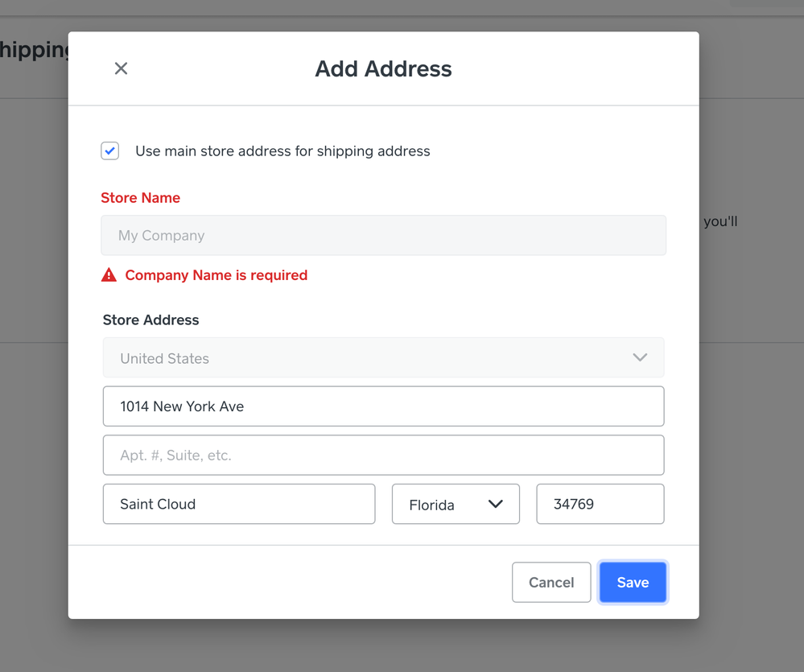The width and height of the screenshot is (804, 672).
Task: Click the Store Name 'My Company' field
Action: coord(383,236)
